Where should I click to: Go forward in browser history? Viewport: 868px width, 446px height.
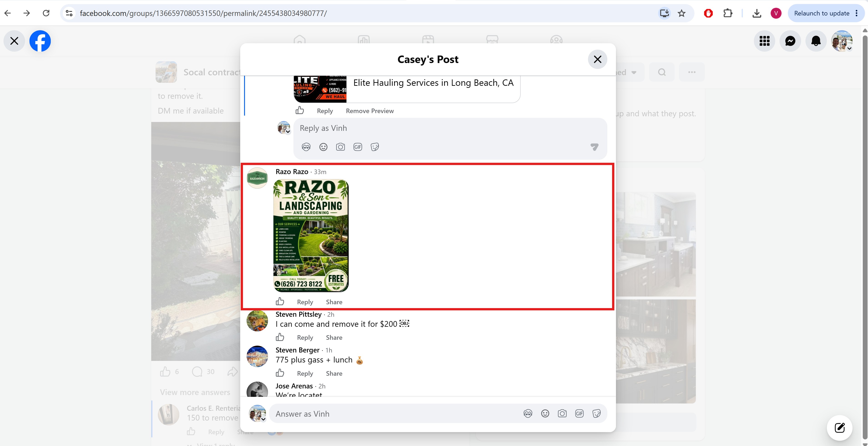27,13
